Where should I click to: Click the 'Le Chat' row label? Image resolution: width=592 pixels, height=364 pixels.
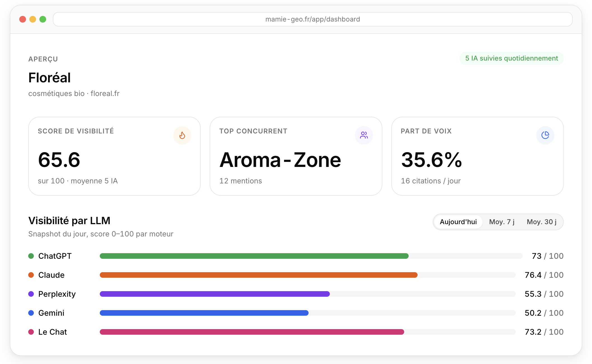53,332
